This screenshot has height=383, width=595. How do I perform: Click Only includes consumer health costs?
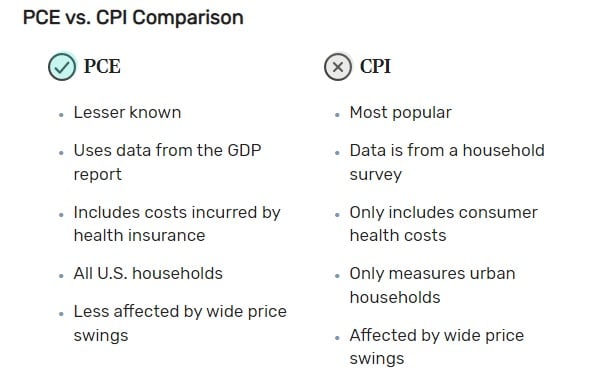click(x=444, y=224)
